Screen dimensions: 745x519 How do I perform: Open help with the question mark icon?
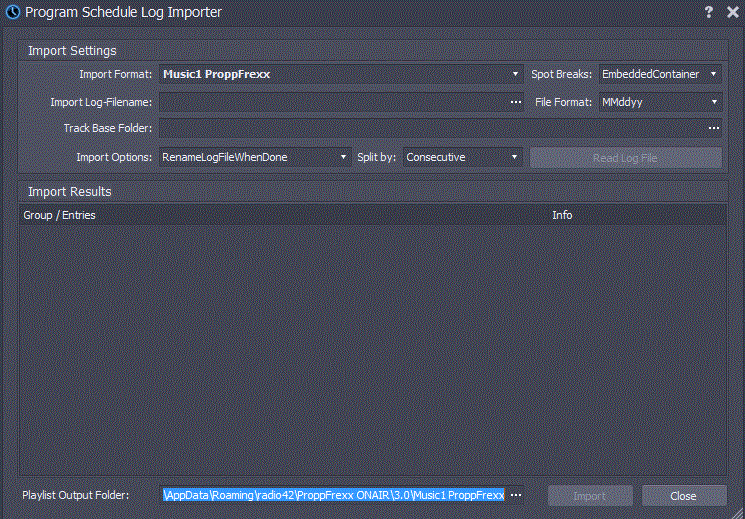pyautogui.click(x=708, y=12)
